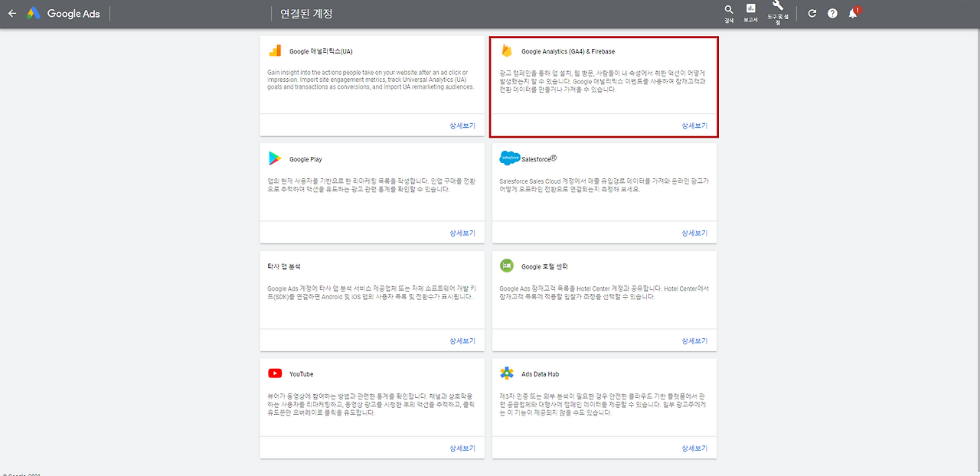Open 상세보기 in YouTube card
This screenshot has height=476, width=980.
pos(462,448)
